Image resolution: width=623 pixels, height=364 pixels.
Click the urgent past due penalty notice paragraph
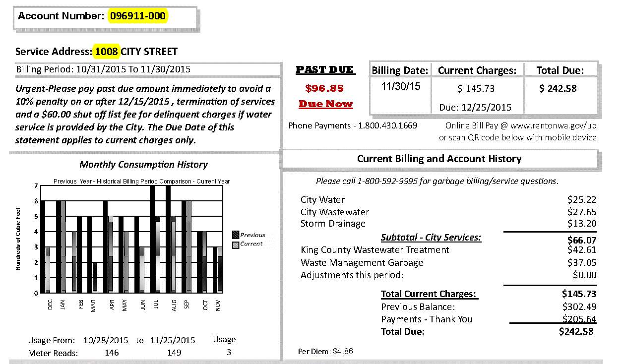click(x=145, y=115)
